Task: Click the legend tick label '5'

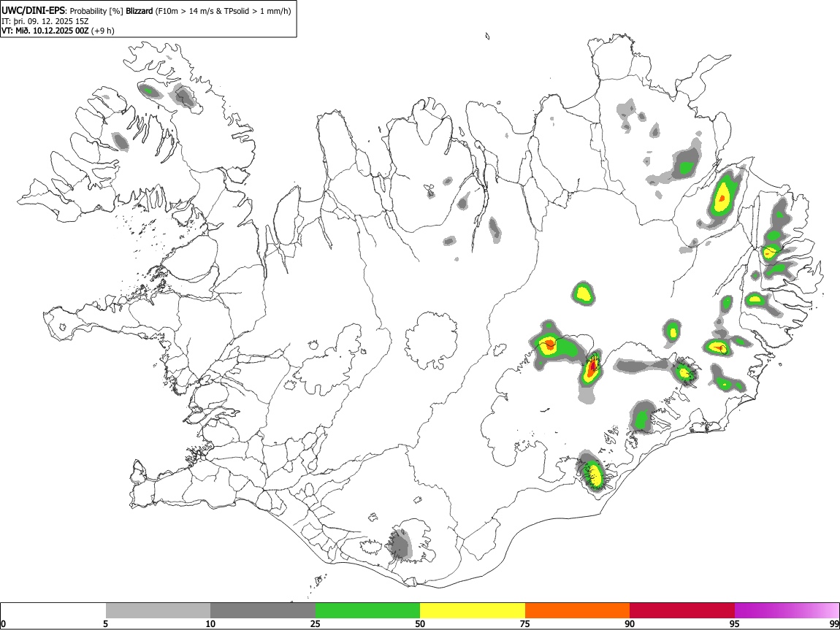Action: click(106, 623)
